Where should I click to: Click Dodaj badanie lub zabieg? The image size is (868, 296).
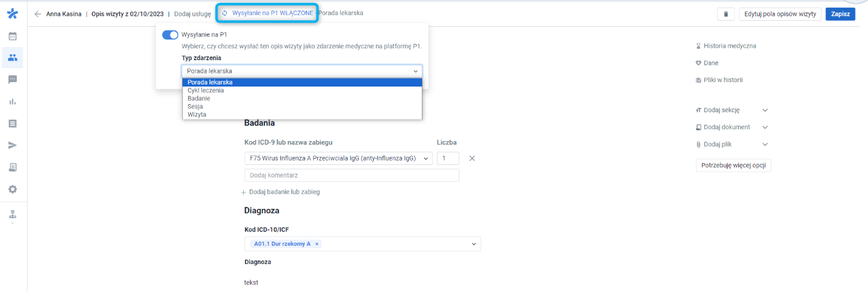point(280,192)
